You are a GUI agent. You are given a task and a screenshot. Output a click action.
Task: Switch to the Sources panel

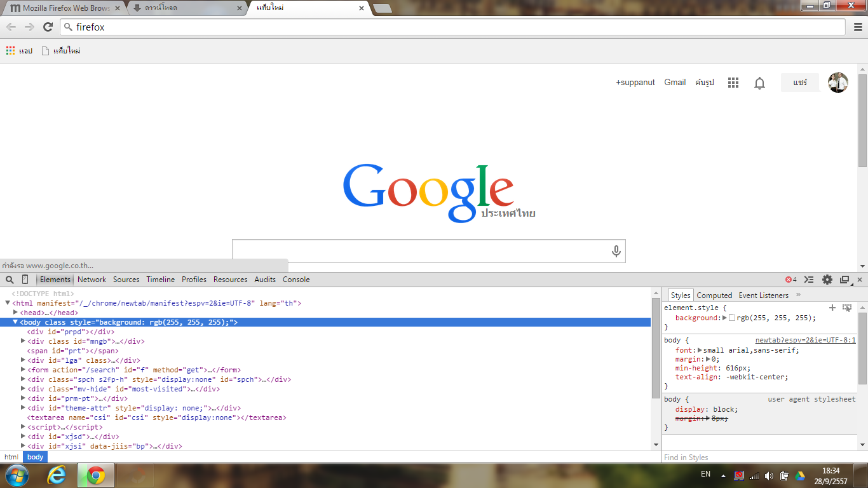[x=126, y=280]
